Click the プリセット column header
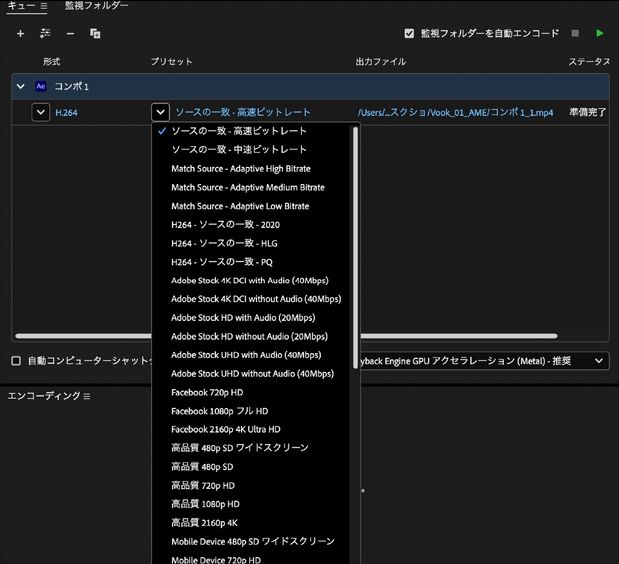 (x=171, y=62)
